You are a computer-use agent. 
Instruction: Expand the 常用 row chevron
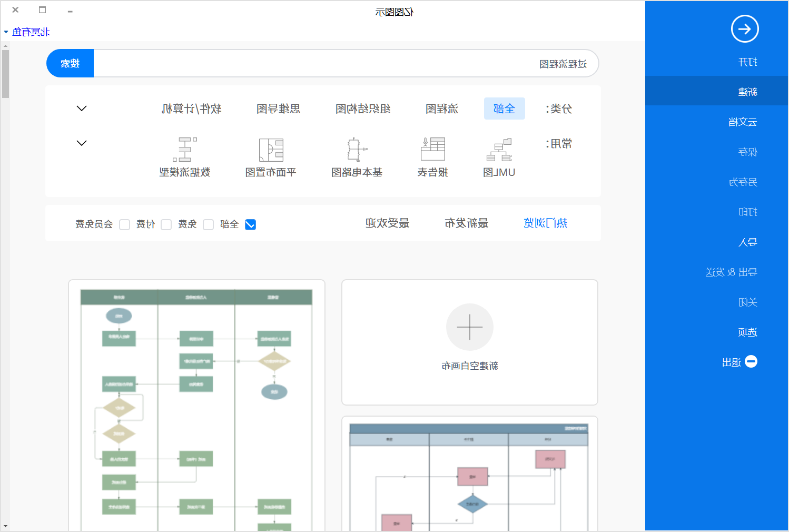coord(82,143)
